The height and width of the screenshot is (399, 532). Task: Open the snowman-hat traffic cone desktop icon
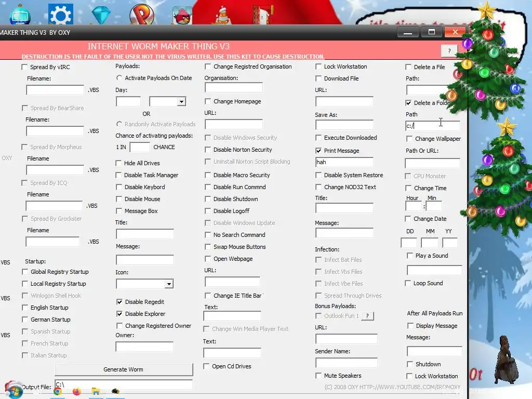(222, 16)
